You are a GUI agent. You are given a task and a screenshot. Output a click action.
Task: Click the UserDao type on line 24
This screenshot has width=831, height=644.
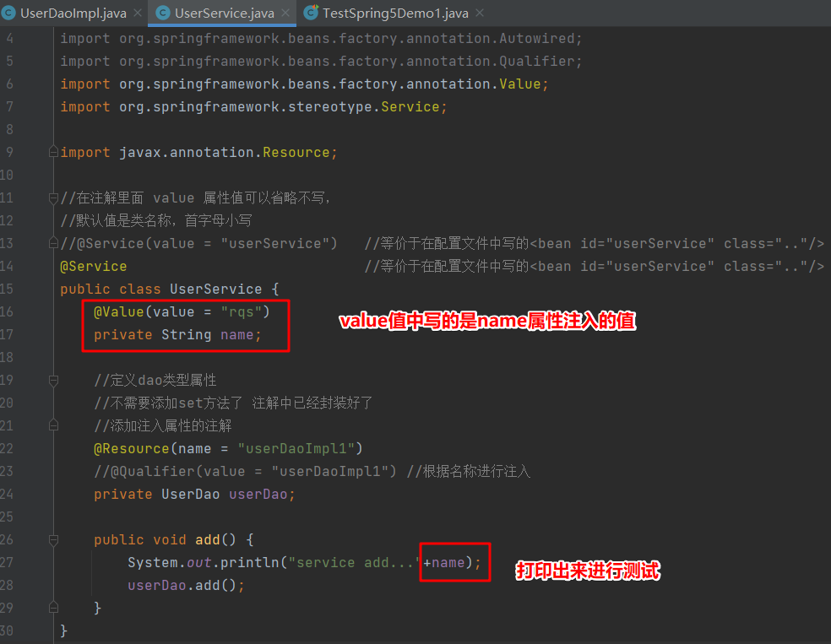190,494
